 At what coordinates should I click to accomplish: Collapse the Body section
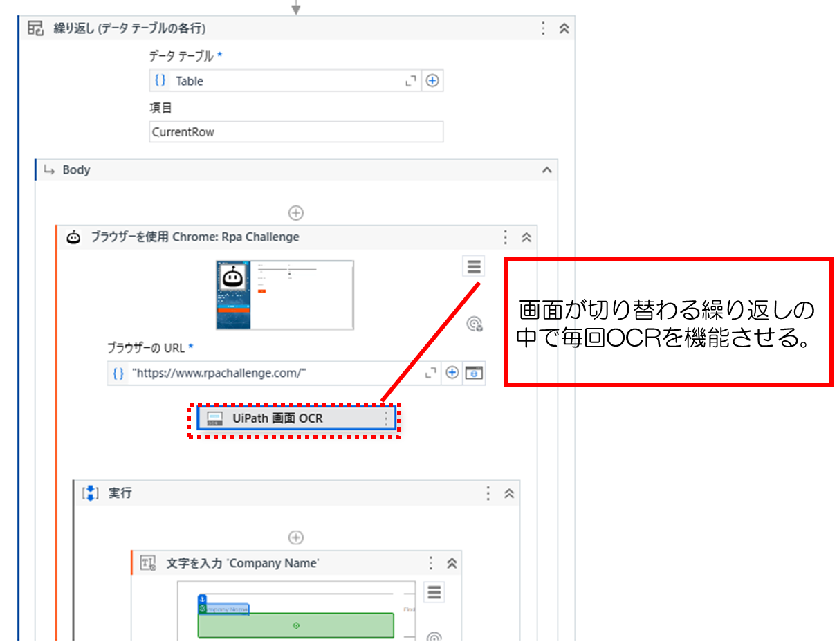coord(546,169)
